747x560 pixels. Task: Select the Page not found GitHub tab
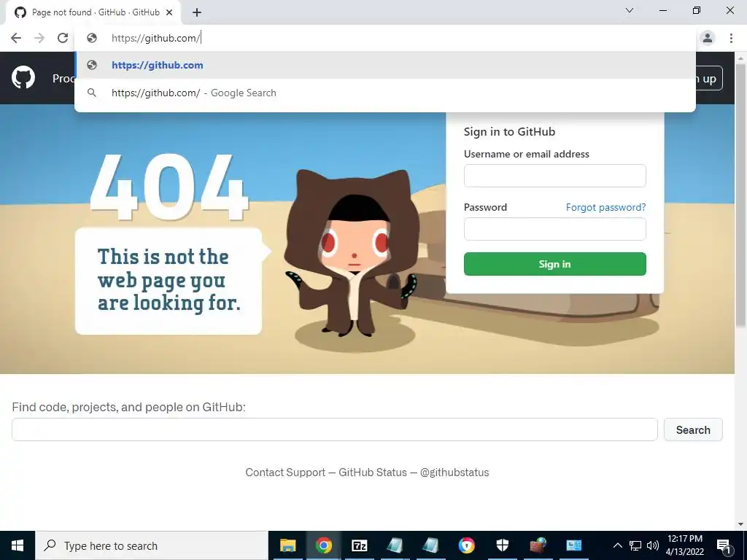[93, 12]
